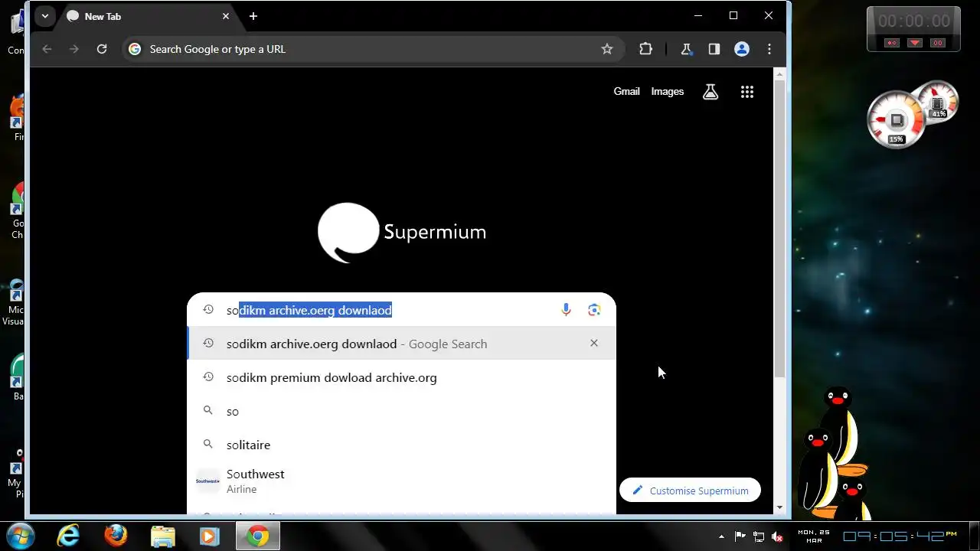
Task: Minimize the browser window
Action: pos(698,15)
